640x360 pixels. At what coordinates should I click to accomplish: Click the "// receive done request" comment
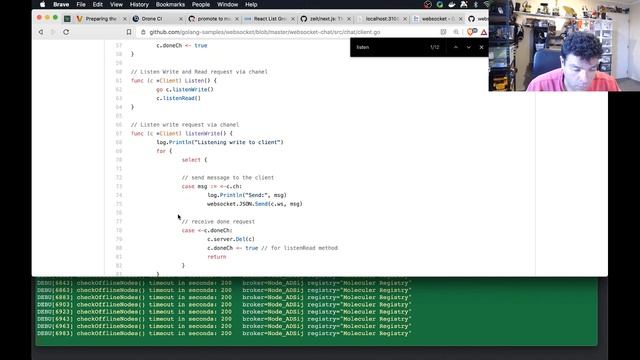(218, 222)
